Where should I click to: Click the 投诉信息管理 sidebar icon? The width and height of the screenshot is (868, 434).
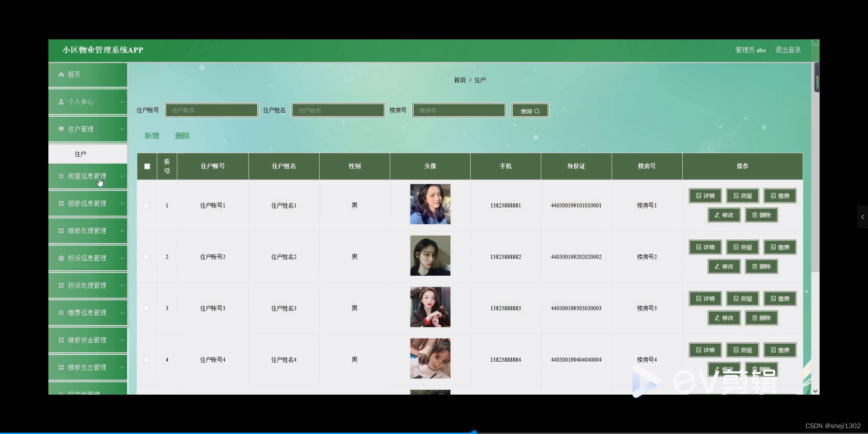click(x=61, y=258)
